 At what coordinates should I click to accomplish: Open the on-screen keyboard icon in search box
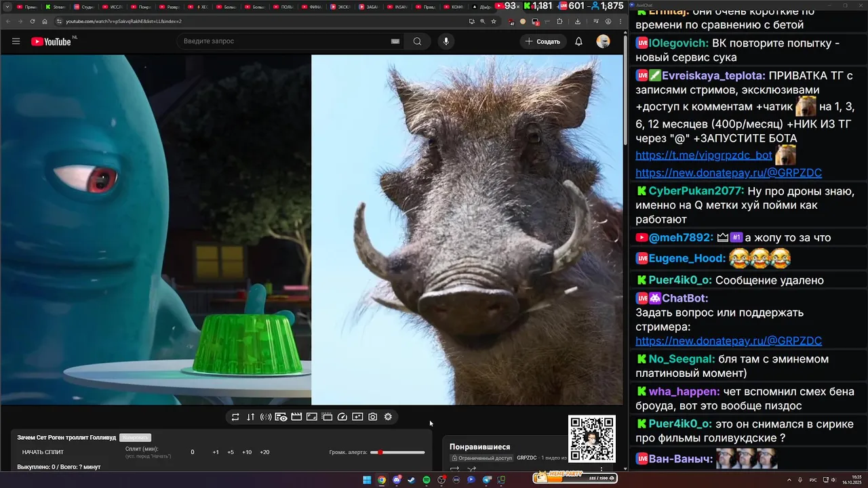[x=395, y=41]
